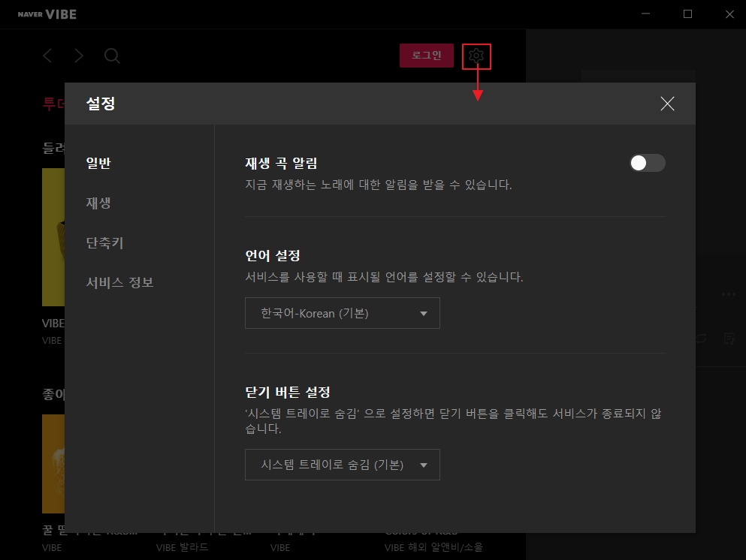Open the 단축키 settings tab
The width and height of the screenshot is (746, 560).
pos(104,243)
